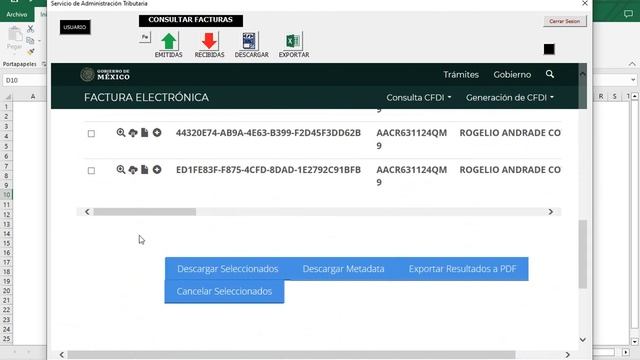
Task: Click Excel Cut scissors icon
Action: point(30,29)
